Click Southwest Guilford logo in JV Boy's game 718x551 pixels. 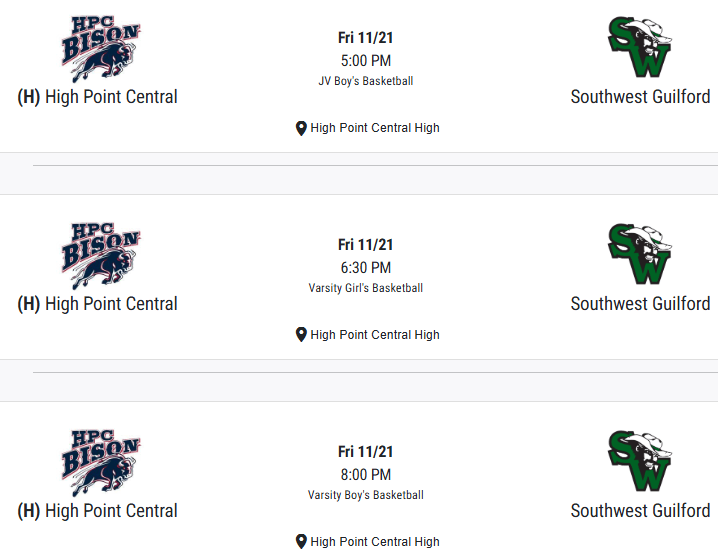click(640, 48)
